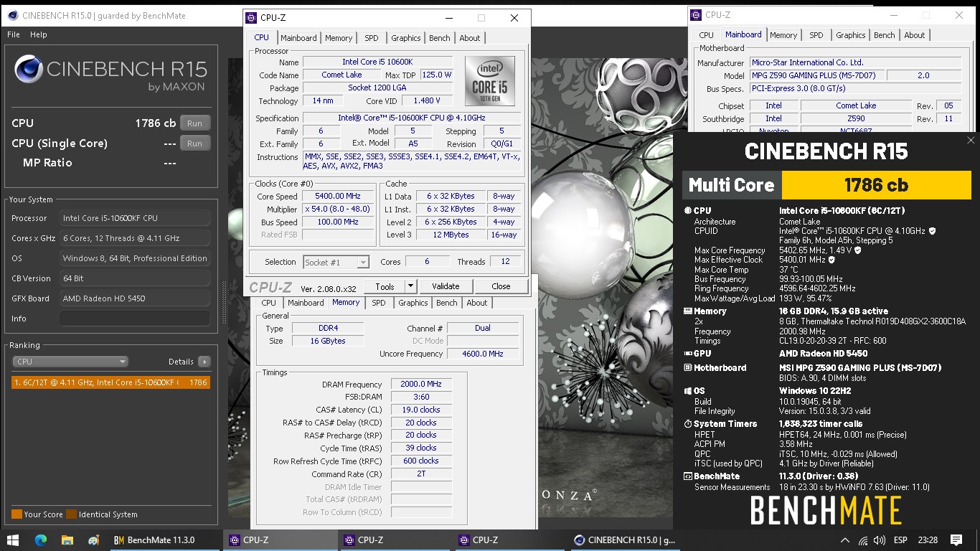Run the CPU Single Core benchmark
This screenshot has height=551, width=980.
(x=195, y=143)
